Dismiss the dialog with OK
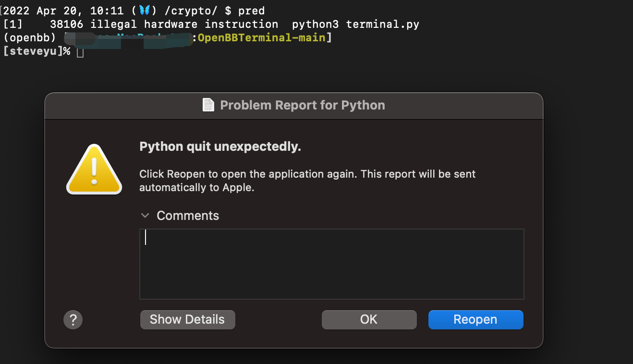 coord(369,319)
